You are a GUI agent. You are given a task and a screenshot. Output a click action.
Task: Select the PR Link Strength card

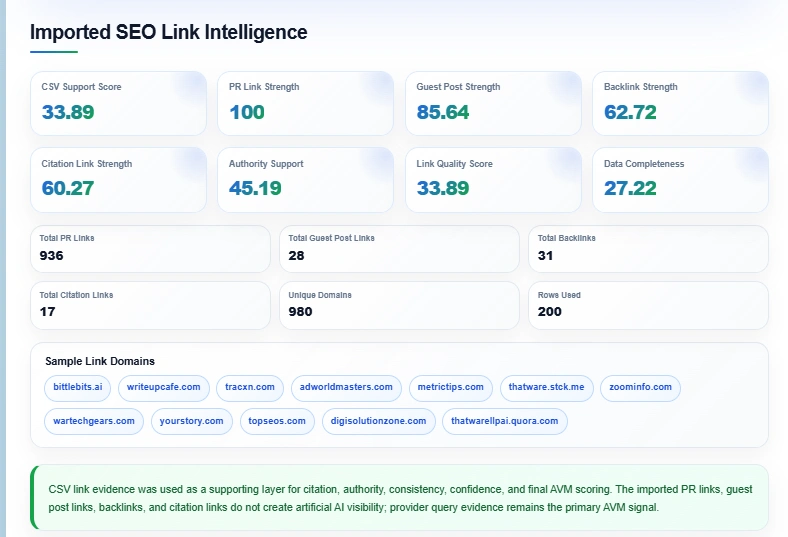coord(306,103)
